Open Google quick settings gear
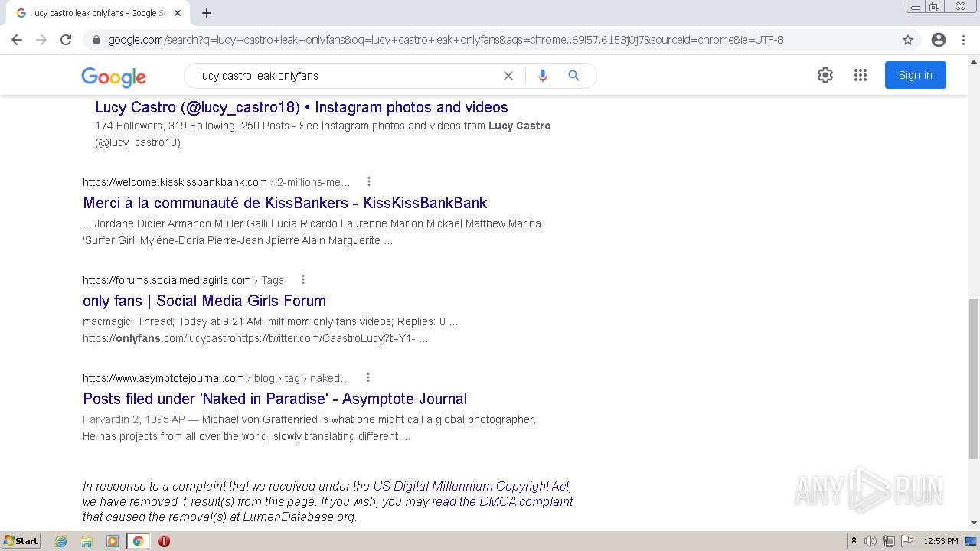The height and width of the screenshot is (551, 980). pos(825,75)
